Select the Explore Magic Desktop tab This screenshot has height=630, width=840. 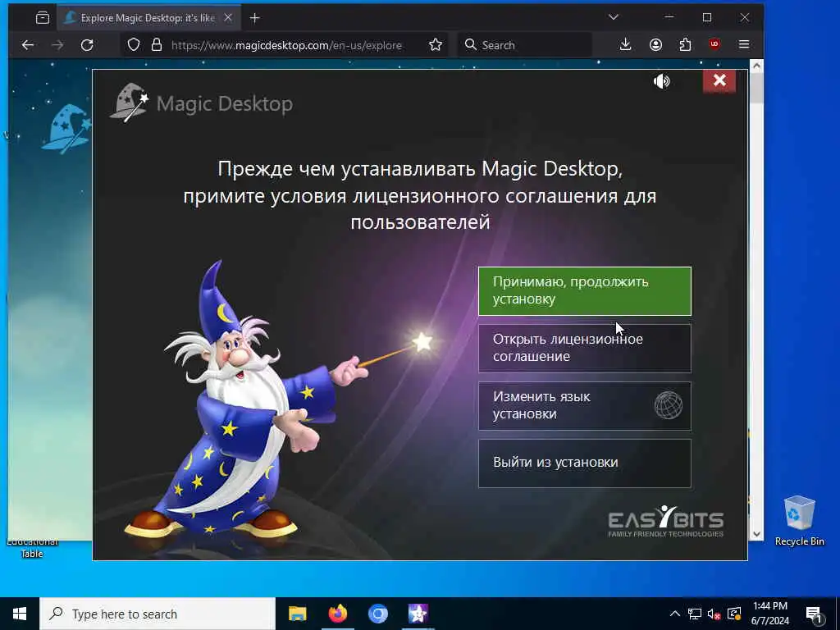pos(148,18)
